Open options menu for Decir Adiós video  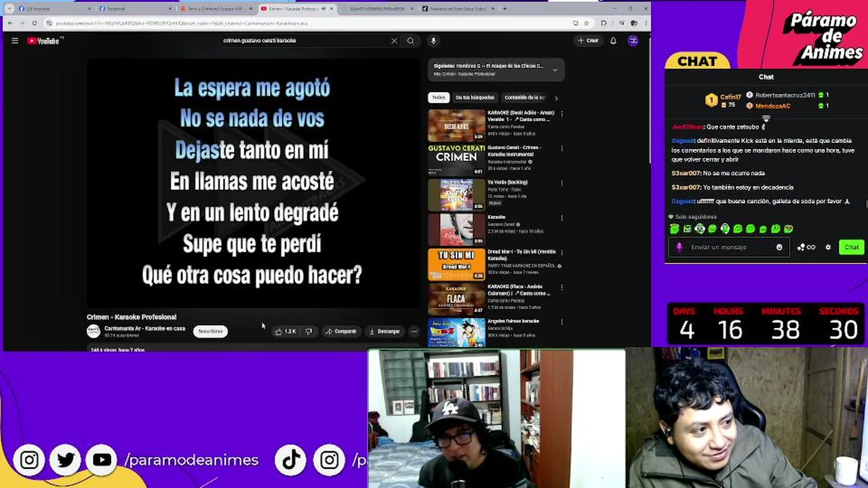tap(561, 113)
